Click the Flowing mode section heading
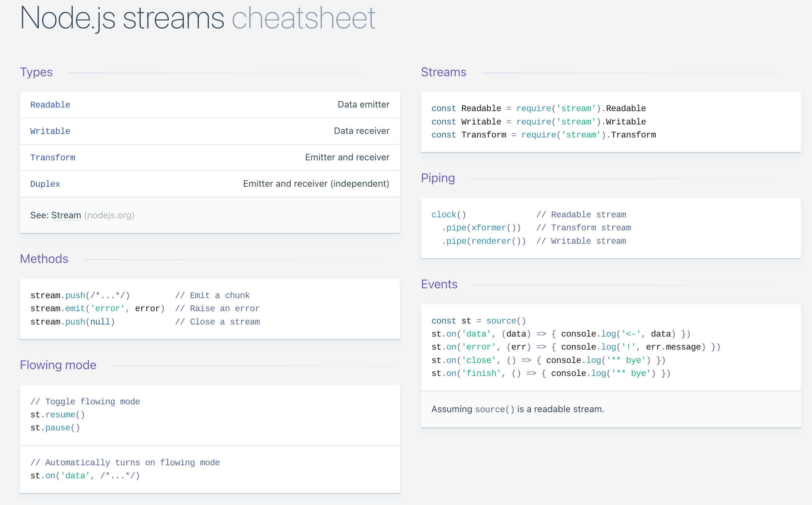This screenshot has height=505, width=812. pyautogui.click(x=58, y=365)
